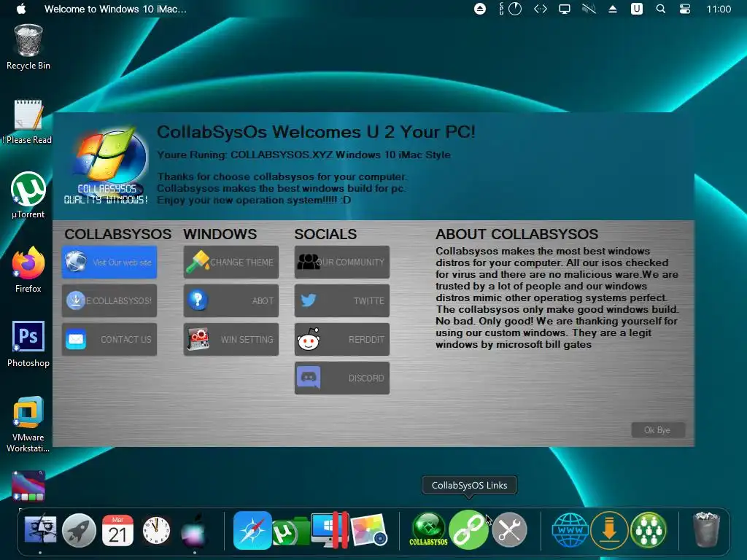Open the green µTorrent folder in dock
The image size is (747, 560).
pyautogui.click(x=290, y=532)
